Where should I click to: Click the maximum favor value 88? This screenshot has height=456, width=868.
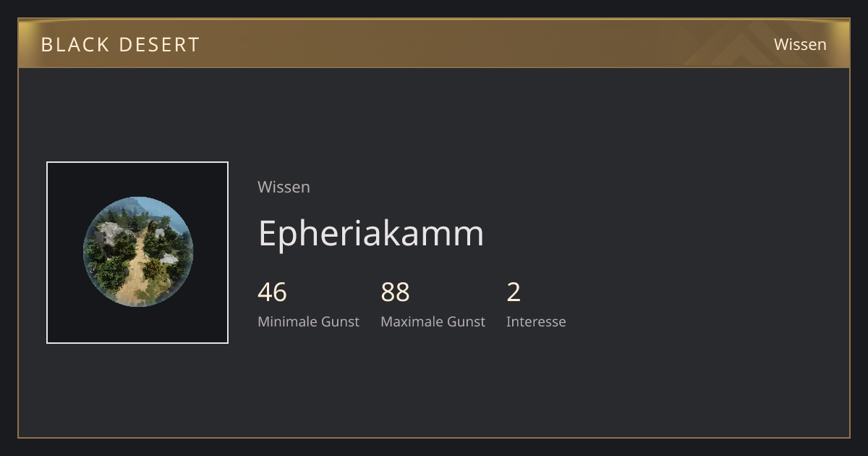click(x=395, y=292)
